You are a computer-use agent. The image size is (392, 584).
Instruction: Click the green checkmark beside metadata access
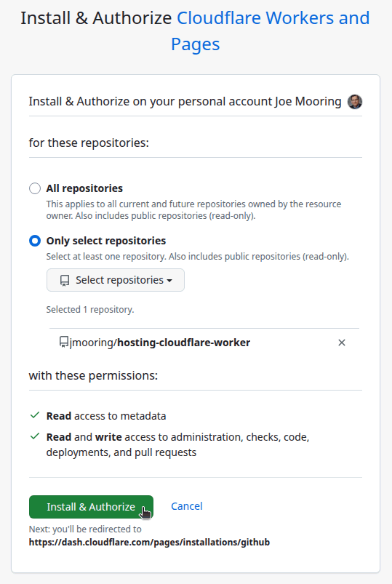coord(35,415)
